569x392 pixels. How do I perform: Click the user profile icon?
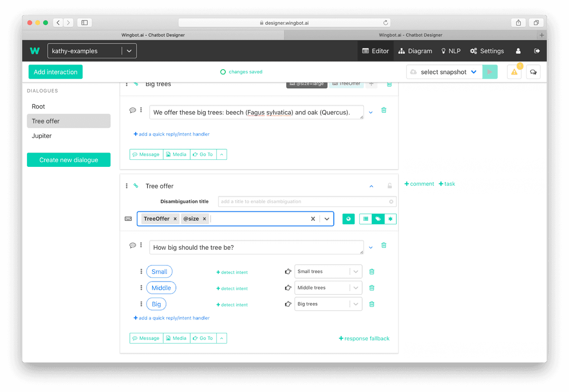518,51
